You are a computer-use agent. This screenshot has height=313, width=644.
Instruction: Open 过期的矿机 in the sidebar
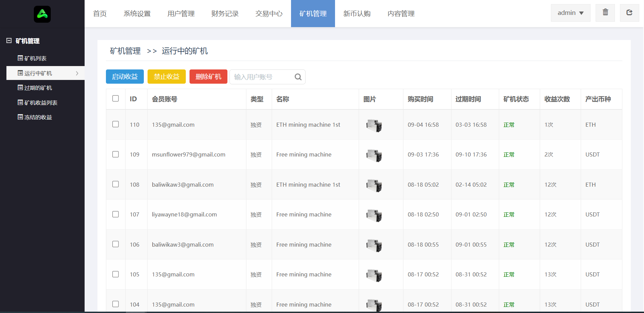click(38, 88)
